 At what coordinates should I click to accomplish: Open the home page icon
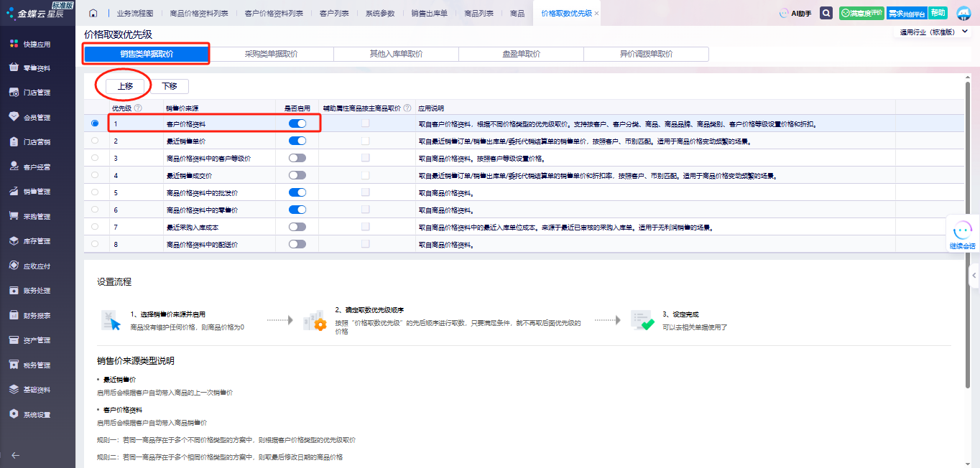tap(93, 14)
